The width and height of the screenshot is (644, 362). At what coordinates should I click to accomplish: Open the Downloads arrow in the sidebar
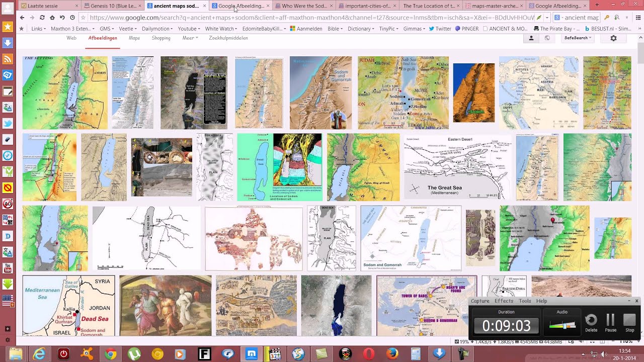click(x=8, y=43)
